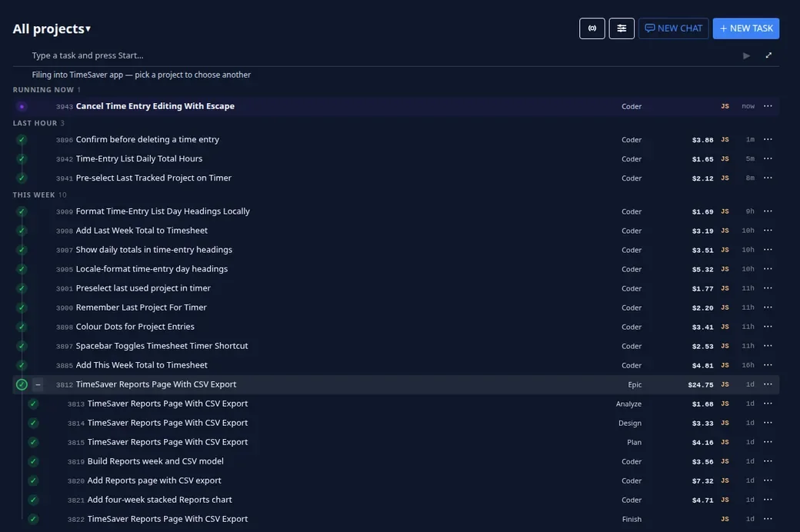800x532 pixels.
Task: Click the green check of Time-Entry List Daily Total Hours
Action: click(x=22, y=158)
